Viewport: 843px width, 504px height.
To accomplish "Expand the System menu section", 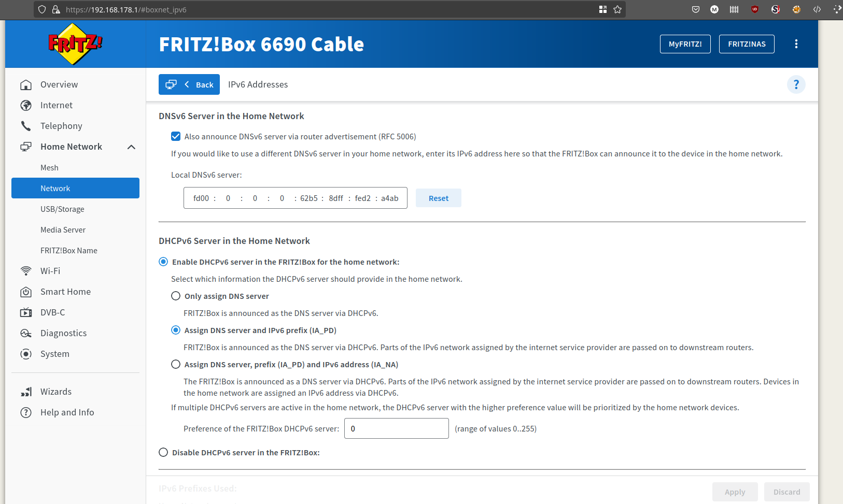I will pos(54,354).
